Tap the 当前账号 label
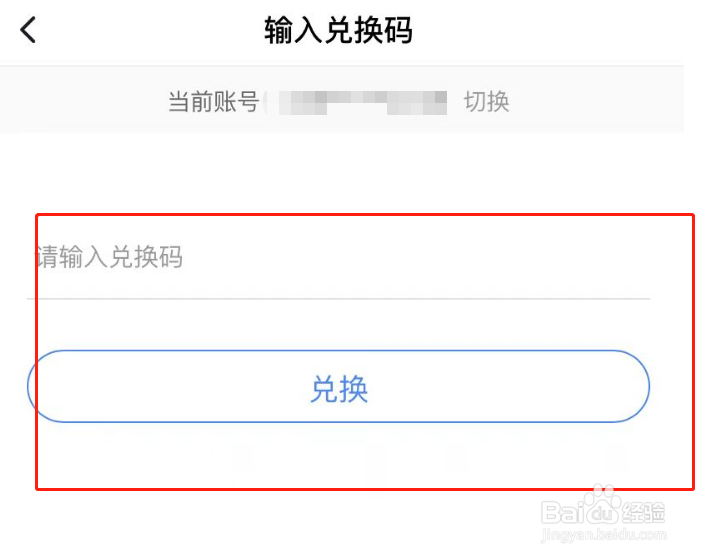 214,101
